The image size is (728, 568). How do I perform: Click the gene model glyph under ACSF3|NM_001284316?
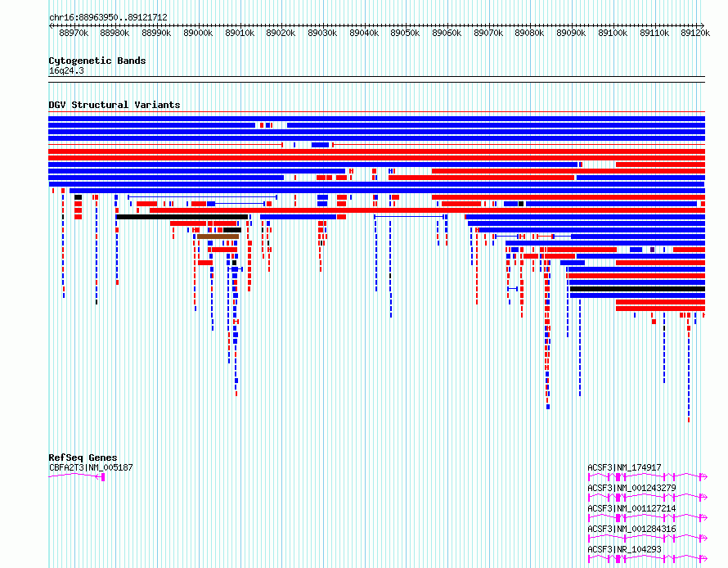point(648,538)
